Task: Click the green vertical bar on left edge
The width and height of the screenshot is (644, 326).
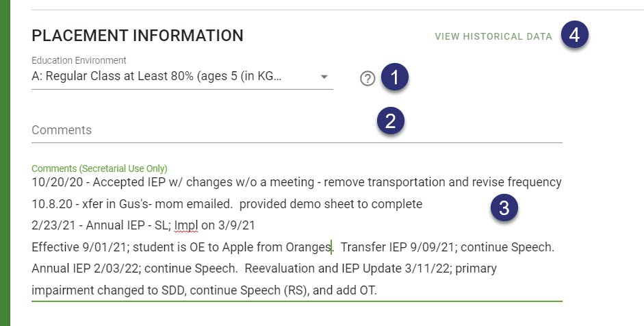Action: point(5,163)
